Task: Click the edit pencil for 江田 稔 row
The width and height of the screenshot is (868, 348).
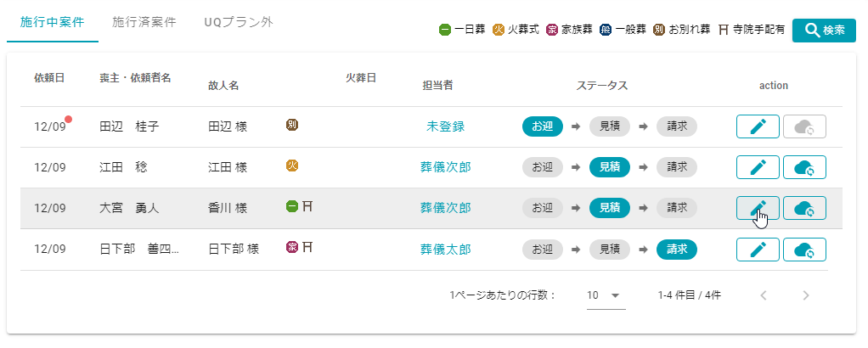Action: click(758, 167)
